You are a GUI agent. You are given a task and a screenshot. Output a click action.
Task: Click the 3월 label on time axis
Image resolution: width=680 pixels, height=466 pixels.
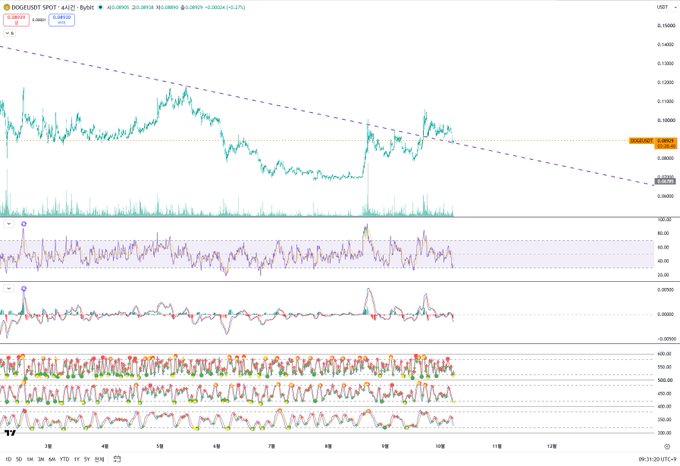click(49, 446)
